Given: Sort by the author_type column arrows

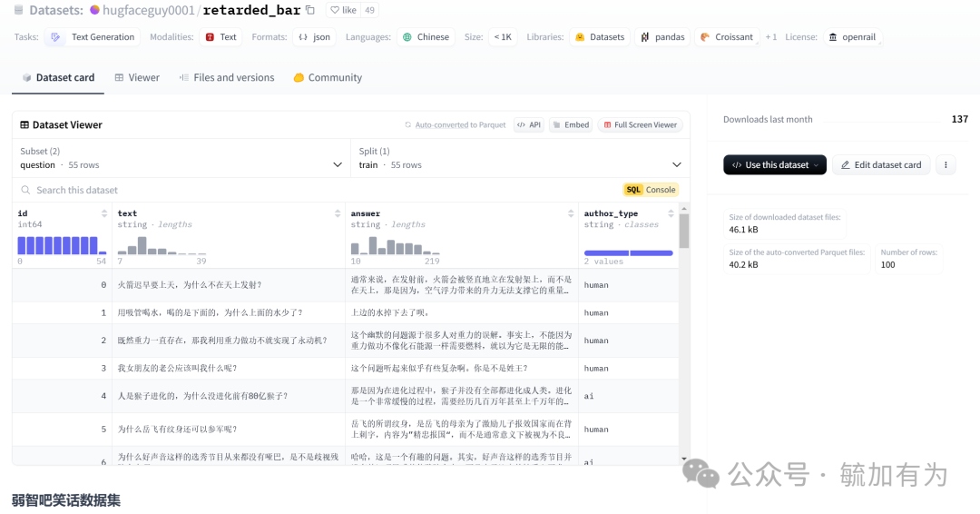Looking at the screenshot, I should (x=671, y=213).
